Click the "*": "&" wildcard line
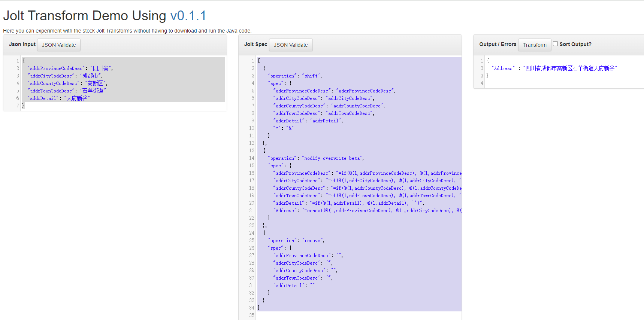Viewport: 644px width, 320px height. click(284, 128)
